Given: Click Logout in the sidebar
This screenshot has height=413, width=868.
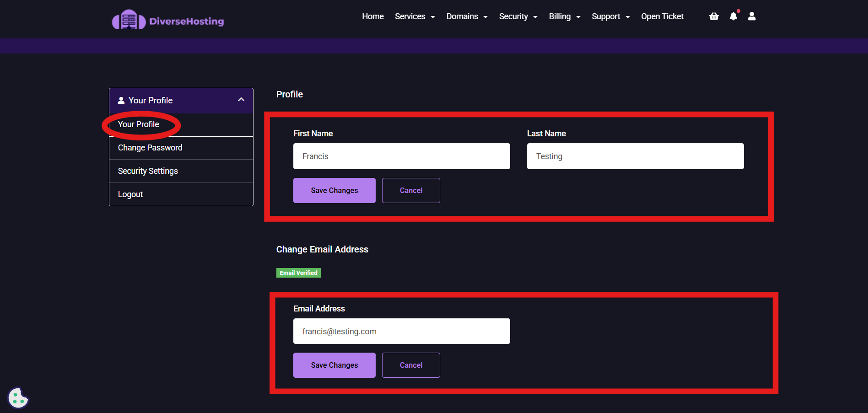Looking at the screenshot, I should click(x=130, y=194).
